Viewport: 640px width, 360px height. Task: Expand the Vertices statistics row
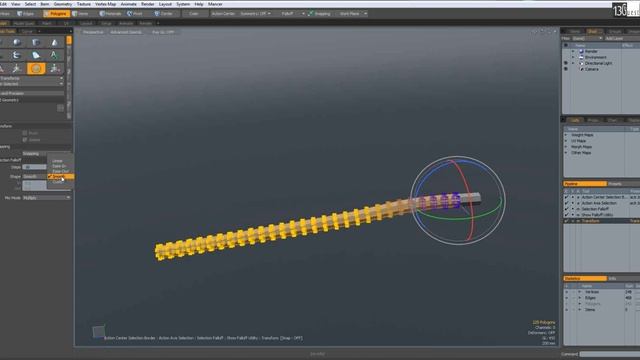point(580,292)
